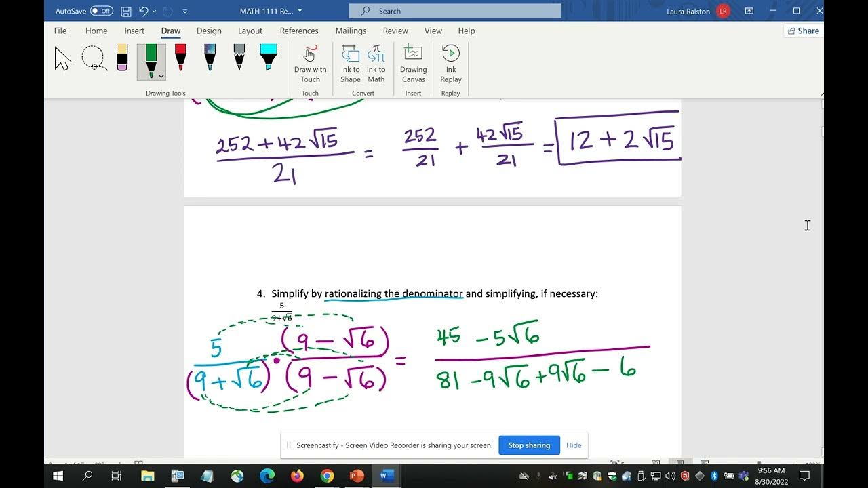Switch to the References tab
This screenshot has width=868, height=488.
point(299,30)
